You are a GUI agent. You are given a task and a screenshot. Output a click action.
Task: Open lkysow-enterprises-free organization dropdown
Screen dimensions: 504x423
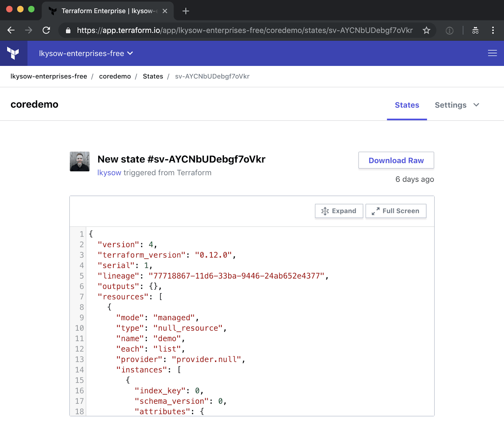(86, 54)
